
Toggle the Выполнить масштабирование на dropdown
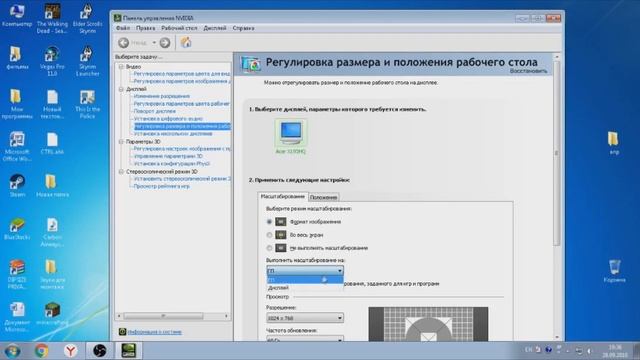(x=305, y=270)
